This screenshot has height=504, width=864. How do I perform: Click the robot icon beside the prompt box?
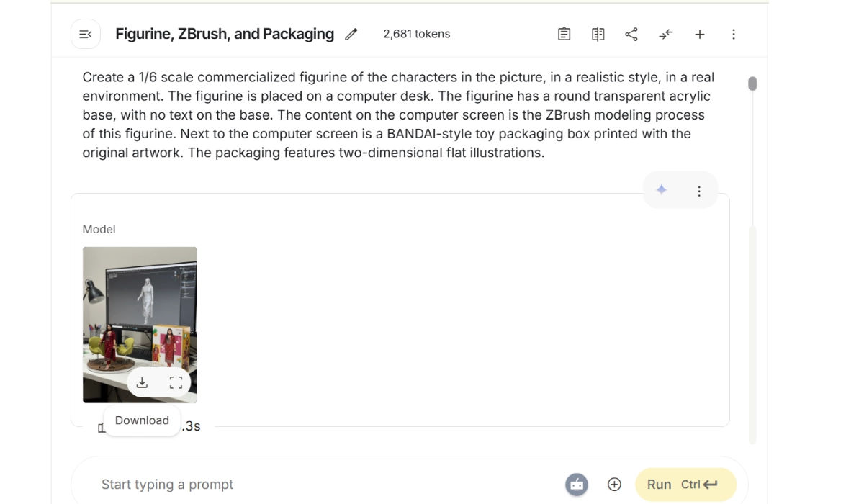click(x=577, y=485)
